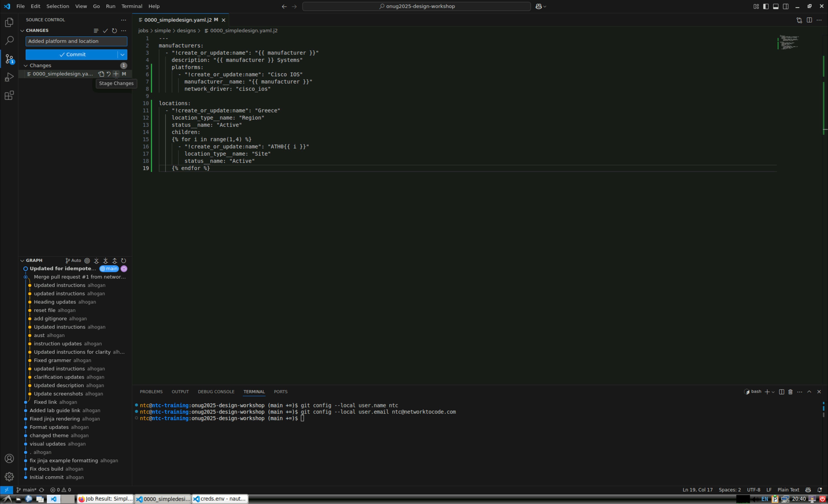Toggle the bottom panel visibility
This screenshot has height=504, width=828.
776,6
